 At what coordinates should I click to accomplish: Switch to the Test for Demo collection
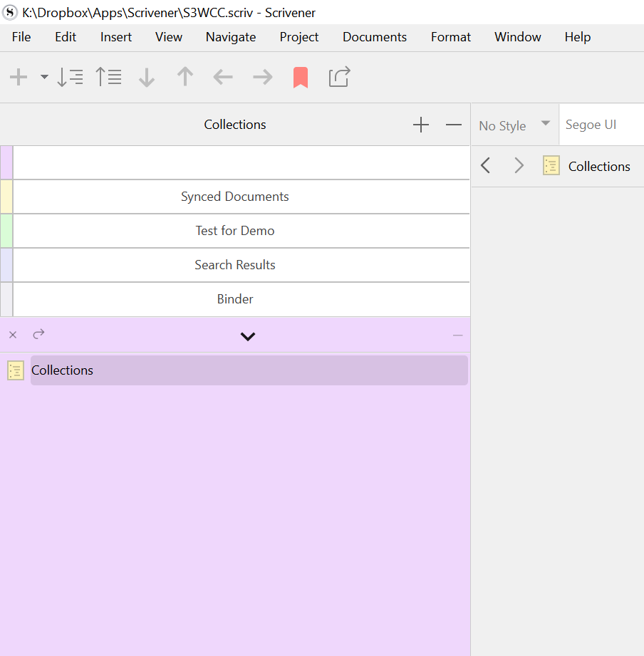coord(241,231)
